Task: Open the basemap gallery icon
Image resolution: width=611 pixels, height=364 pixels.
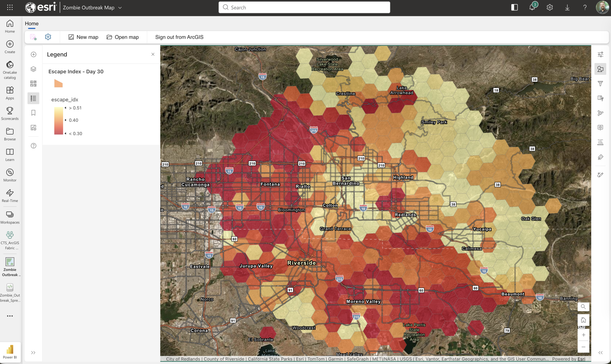Action: coord(33,84)
